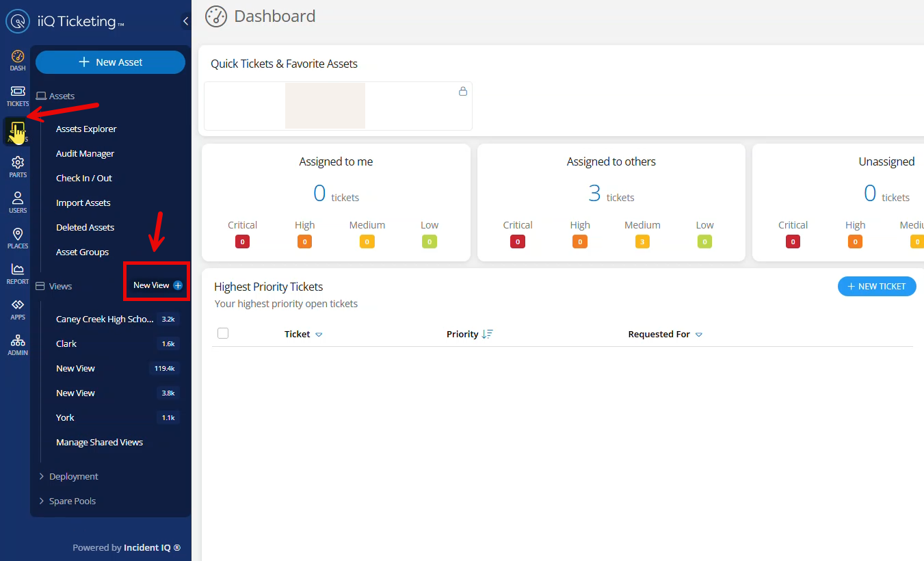
Task: Open the Requested For column dropdown
Action: pos(698,334)
